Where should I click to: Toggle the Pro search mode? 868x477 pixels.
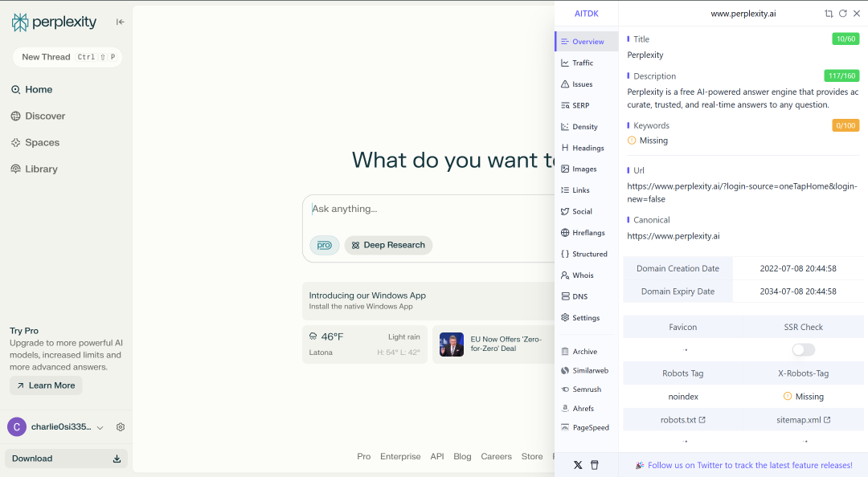point(325,245)
